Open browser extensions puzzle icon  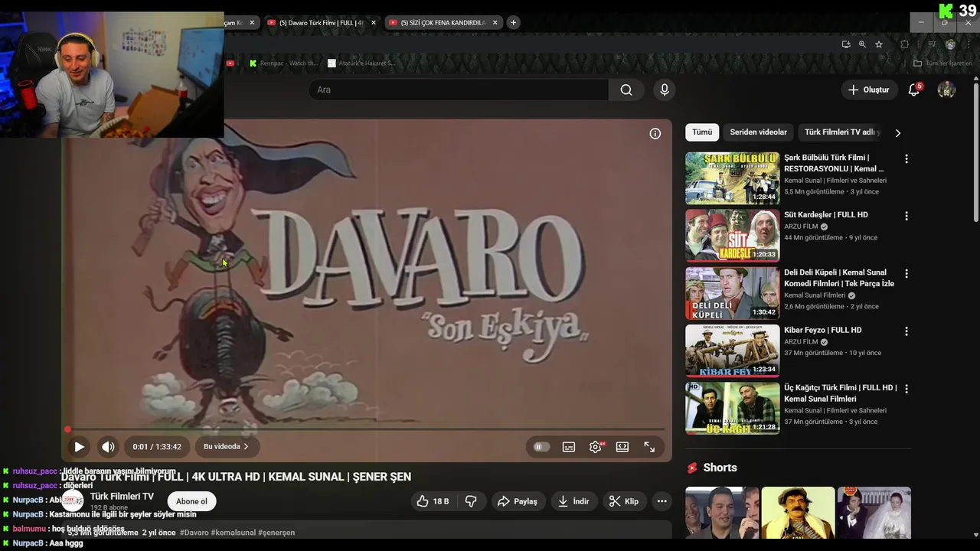pyautogui.click(x=904, y=44)
